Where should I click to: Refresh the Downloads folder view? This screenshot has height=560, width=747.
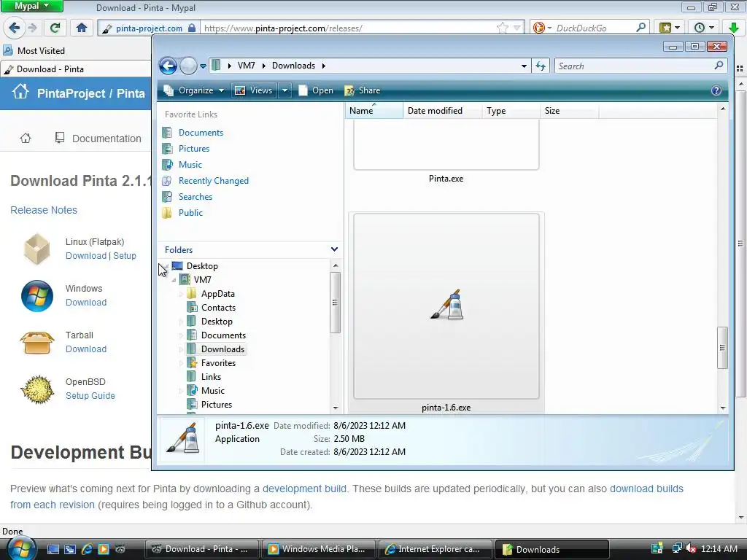(x=541, y=66)
